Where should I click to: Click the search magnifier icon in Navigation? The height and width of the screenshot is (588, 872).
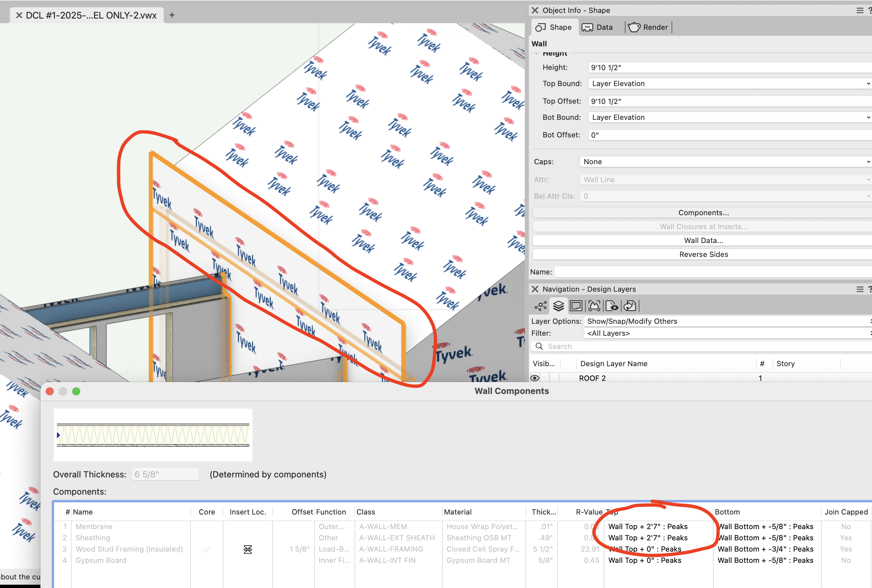coord(539,346)
